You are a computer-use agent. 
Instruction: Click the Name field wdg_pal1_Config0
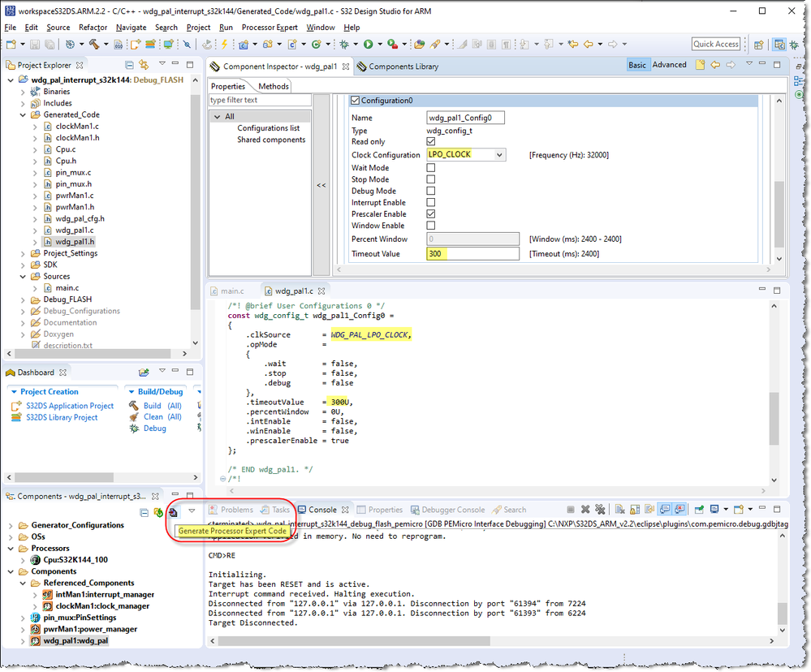coord(465,118)
